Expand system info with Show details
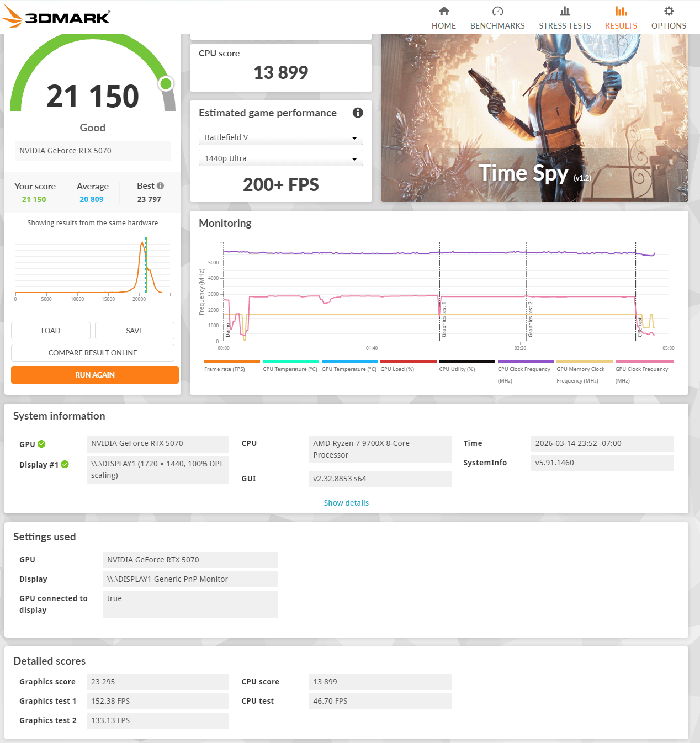This screenshot has height=743, width=700. 346,503
